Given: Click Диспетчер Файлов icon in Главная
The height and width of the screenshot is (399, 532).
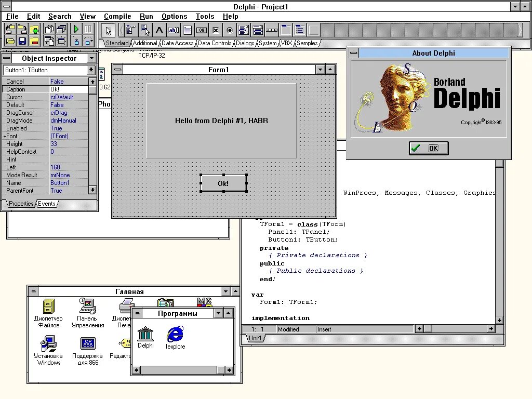Looking at the screenshot, I should 48,313.
